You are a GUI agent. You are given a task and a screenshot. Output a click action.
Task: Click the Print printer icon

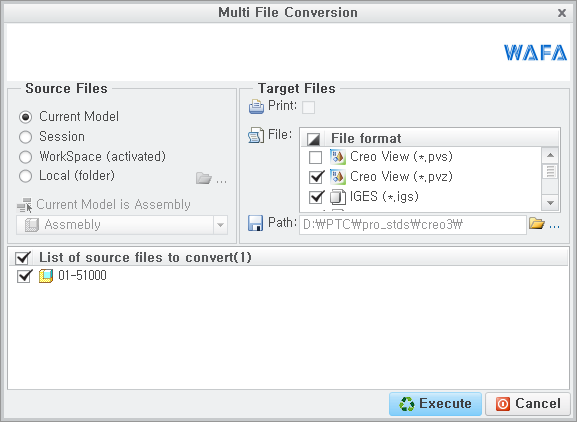pyautogui.click(x=256, y=107)
